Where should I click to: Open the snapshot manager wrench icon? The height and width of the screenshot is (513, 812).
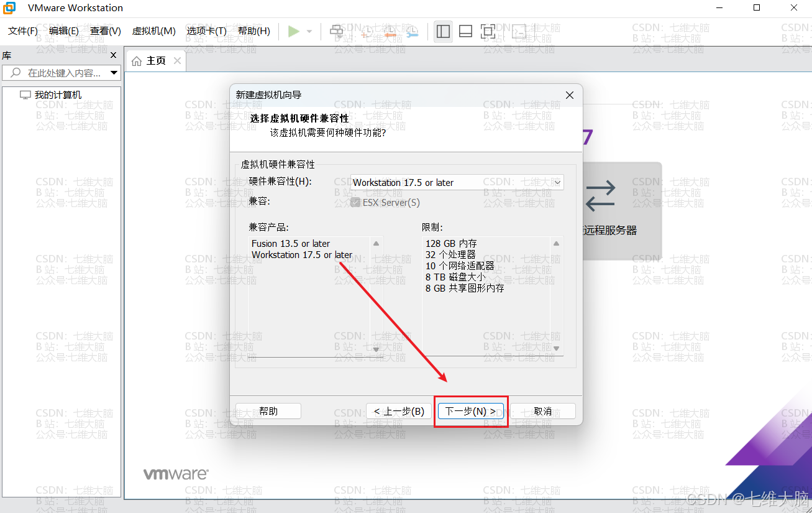[412, 31]
